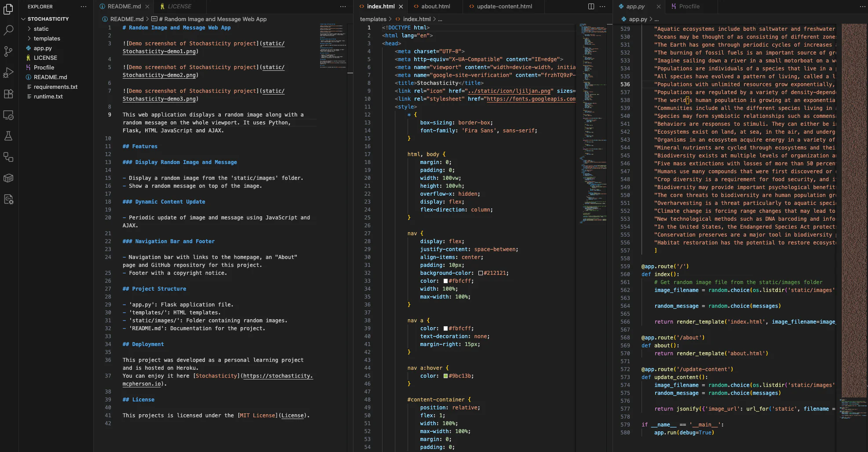Follow the fonts.googleapis.com stylesheet link

point(531,99)
